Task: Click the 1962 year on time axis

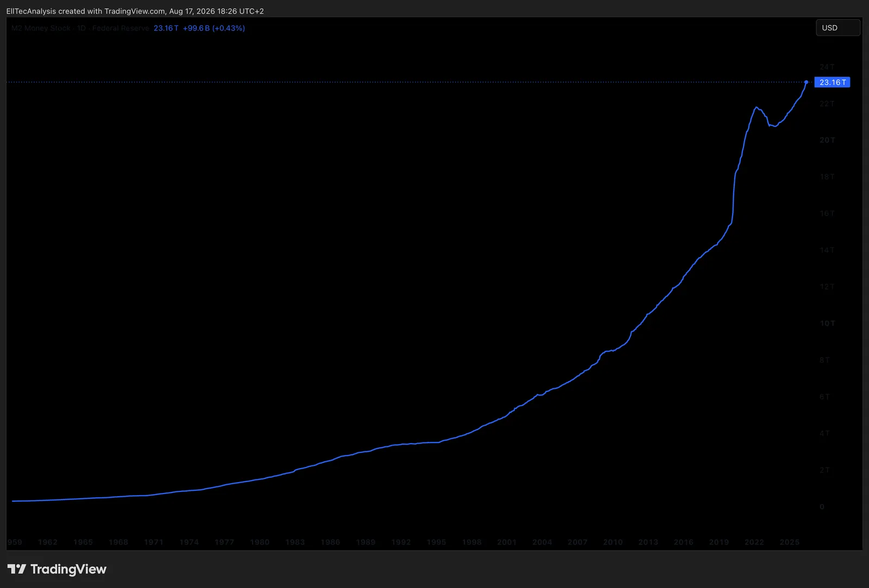Action: (x=48, y=542)
